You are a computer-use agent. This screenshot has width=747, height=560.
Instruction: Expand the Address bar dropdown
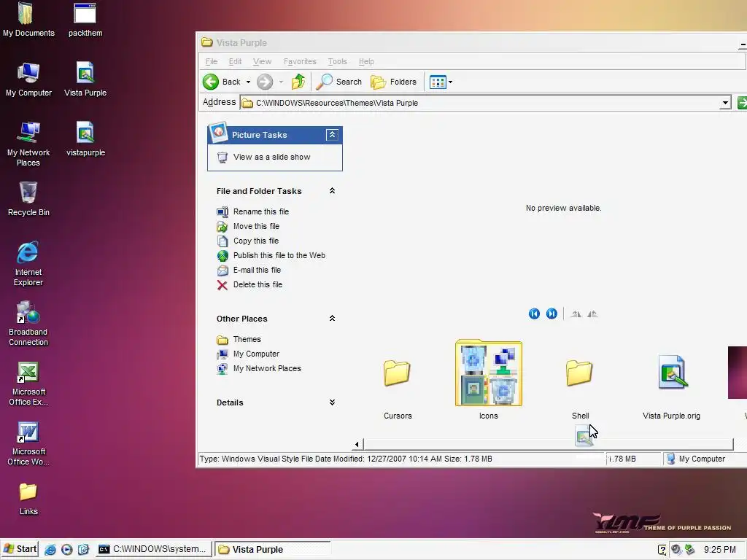(x=725, y=103)
